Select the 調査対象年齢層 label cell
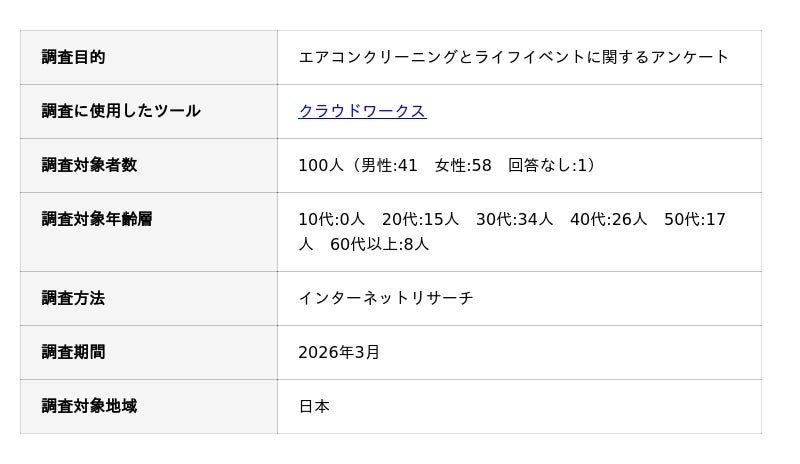 pos(97,219)
